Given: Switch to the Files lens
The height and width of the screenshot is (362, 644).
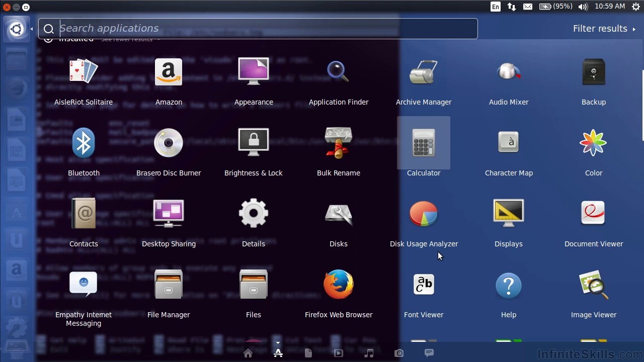Looking at the screenshot, I should 308,353.
